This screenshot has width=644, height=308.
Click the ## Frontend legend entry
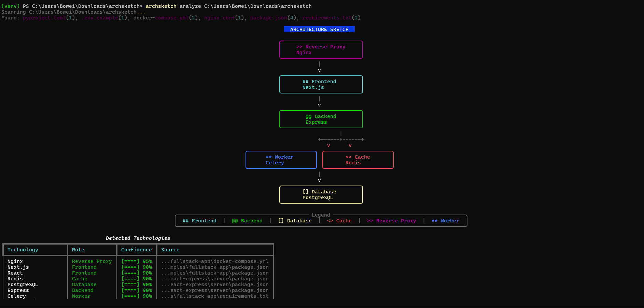pyautogui.click(x=199, y=221)
